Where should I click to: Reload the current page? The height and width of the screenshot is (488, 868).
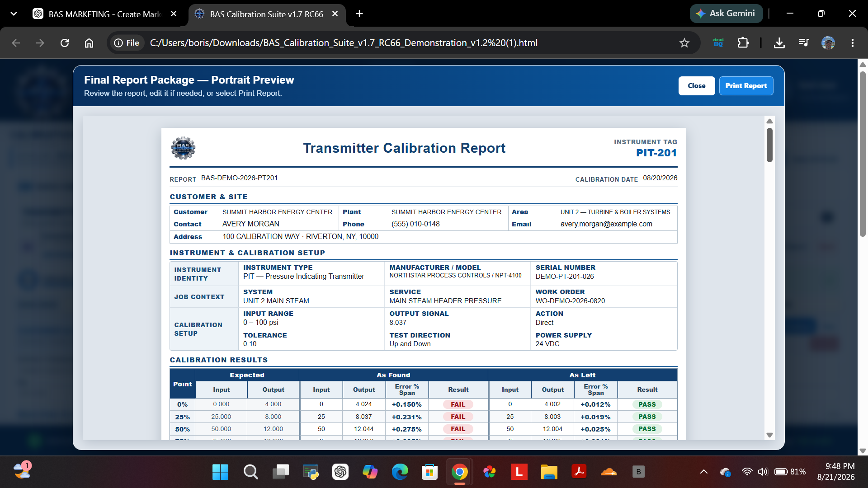(x=65, y=43)
